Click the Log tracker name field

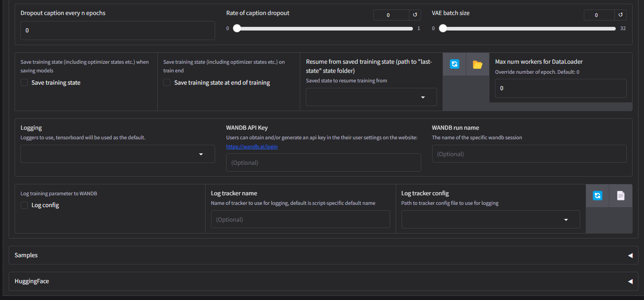[300, 219]
